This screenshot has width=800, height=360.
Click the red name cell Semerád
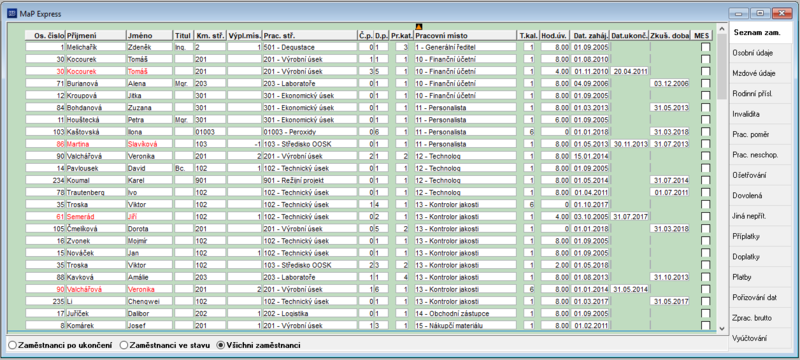(95, 217)
